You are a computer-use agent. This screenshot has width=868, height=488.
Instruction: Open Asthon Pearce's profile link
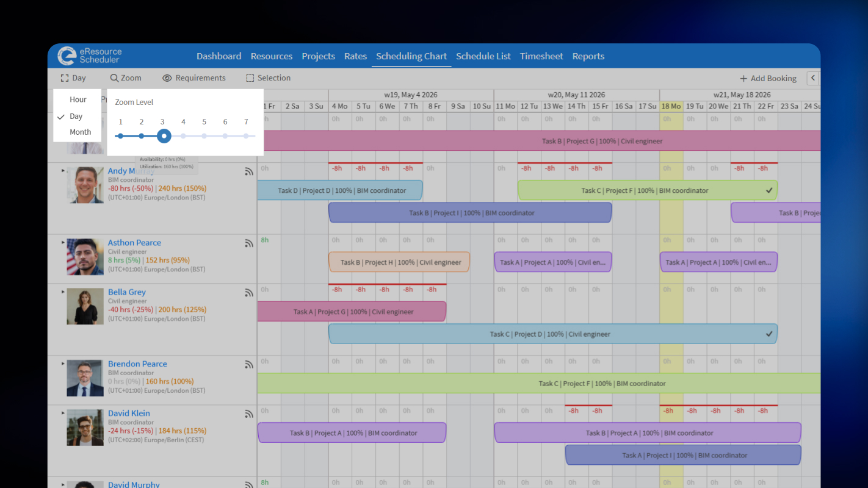[134, 243]
